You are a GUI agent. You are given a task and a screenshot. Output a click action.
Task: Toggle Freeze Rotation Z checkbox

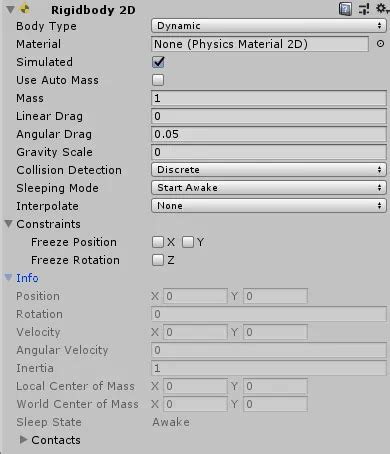(158, 260)
